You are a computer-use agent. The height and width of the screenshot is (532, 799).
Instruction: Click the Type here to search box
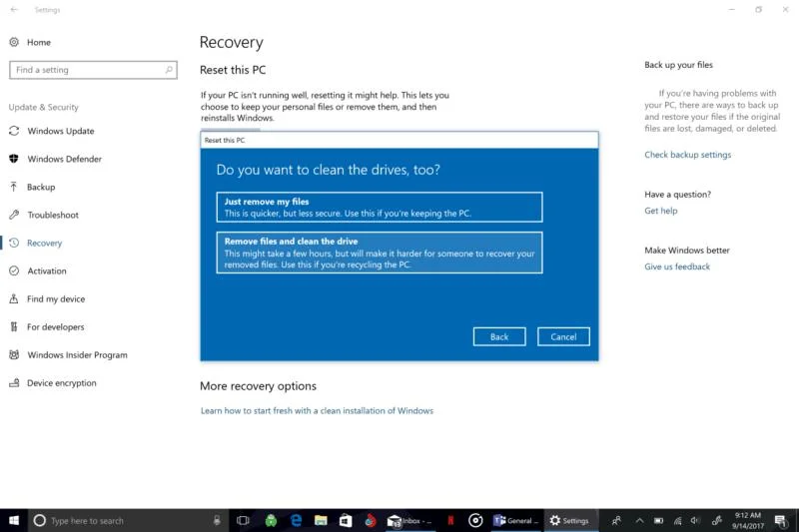click(128, 520)
